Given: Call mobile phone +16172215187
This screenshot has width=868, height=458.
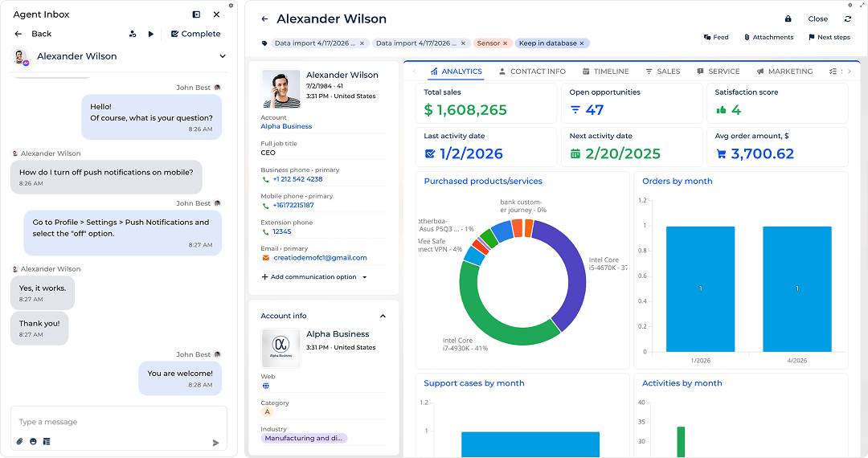Looking at the screenshot, I should coord(293,205).
